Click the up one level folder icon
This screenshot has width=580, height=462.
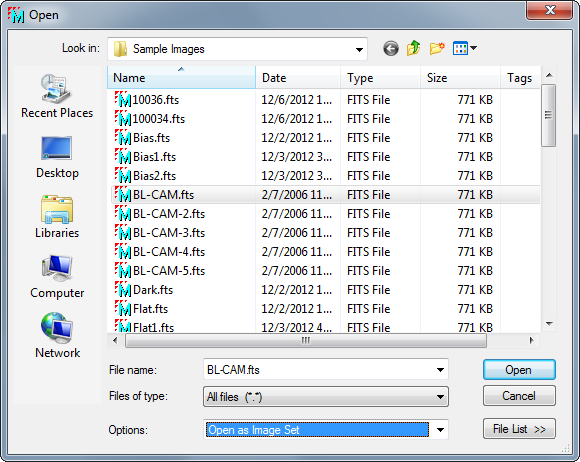(x=414, y=48)
